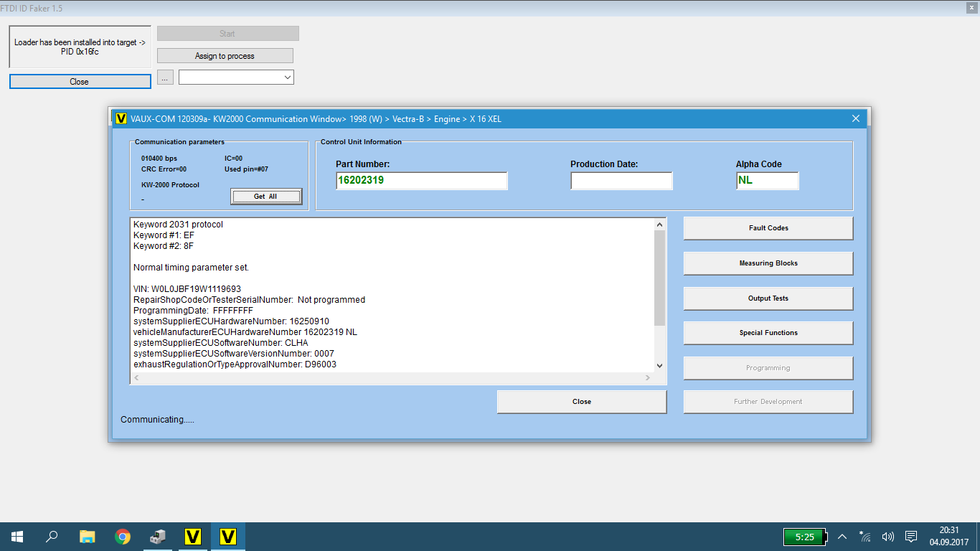Open Special Functions
Viewport: 980px width, 551px height.
768,333
